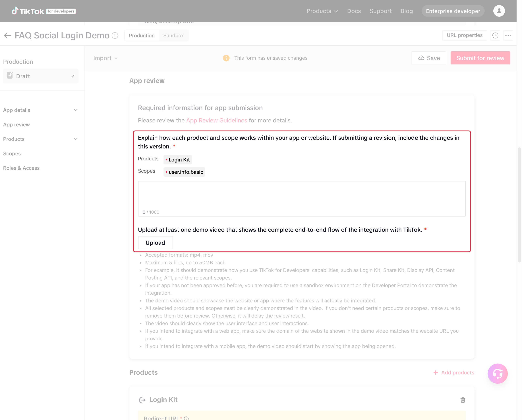Go to App review in the sidebar
The image size is (522, 420).
point(16,125)
